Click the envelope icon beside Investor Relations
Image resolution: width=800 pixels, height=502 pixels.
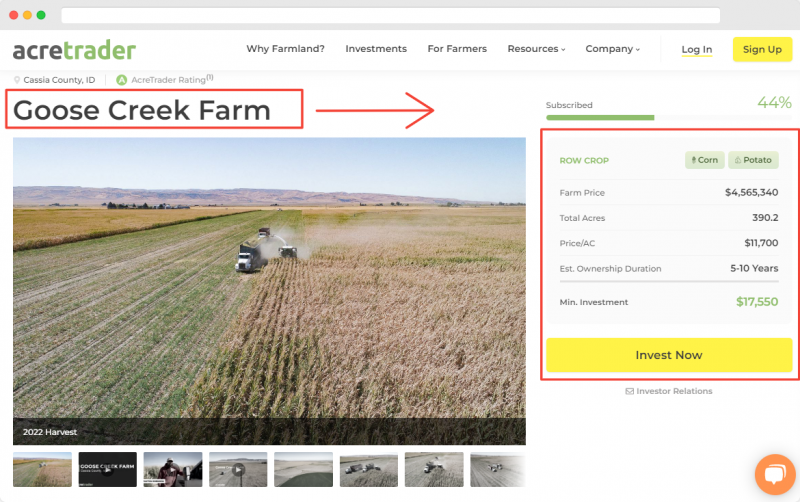(x=630, y=391)
